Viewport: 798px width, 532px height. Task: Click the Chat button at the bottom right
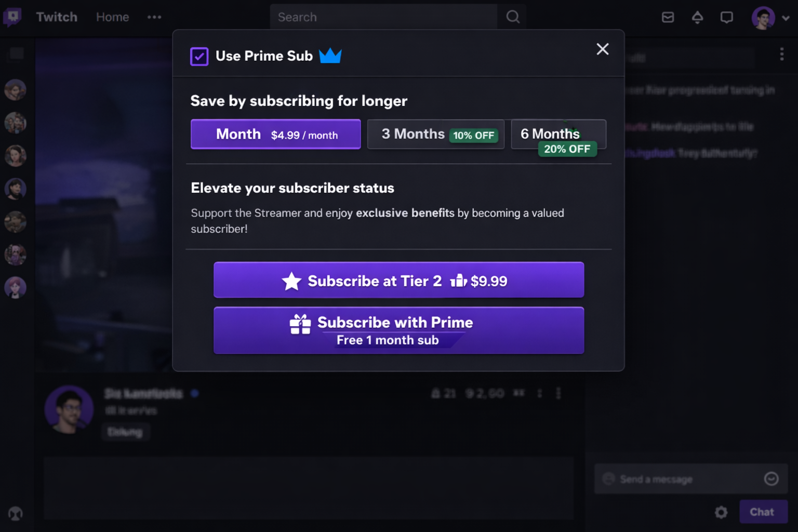tap(763, 512)
